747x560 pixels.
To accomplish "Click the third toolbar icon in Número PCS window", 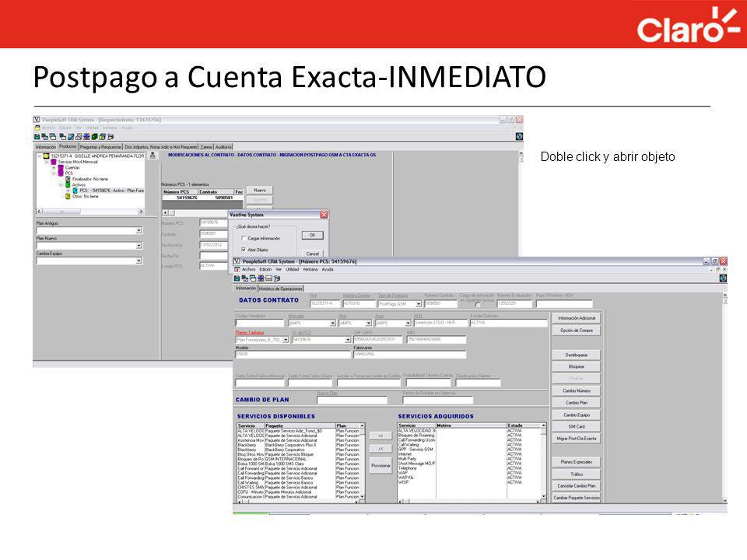I will (x=252, y=278).
